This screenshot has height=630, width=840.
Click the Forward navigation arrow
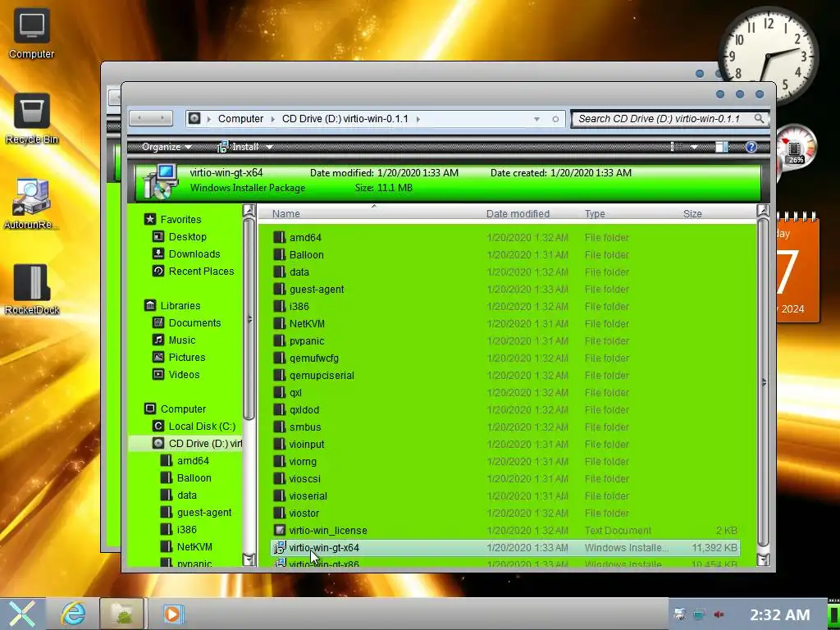click(x=162, y=118)
